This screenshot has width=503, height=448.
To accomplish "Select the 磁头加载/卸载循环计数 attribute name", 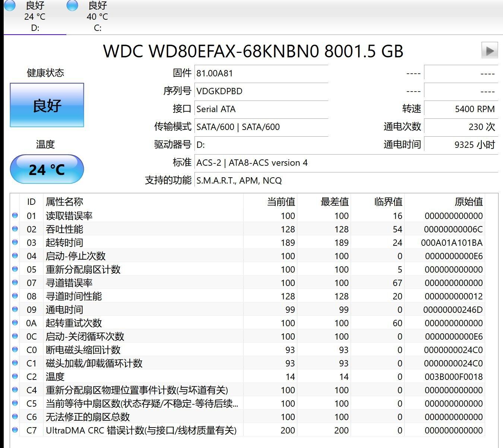I will (x=94, y=363).
